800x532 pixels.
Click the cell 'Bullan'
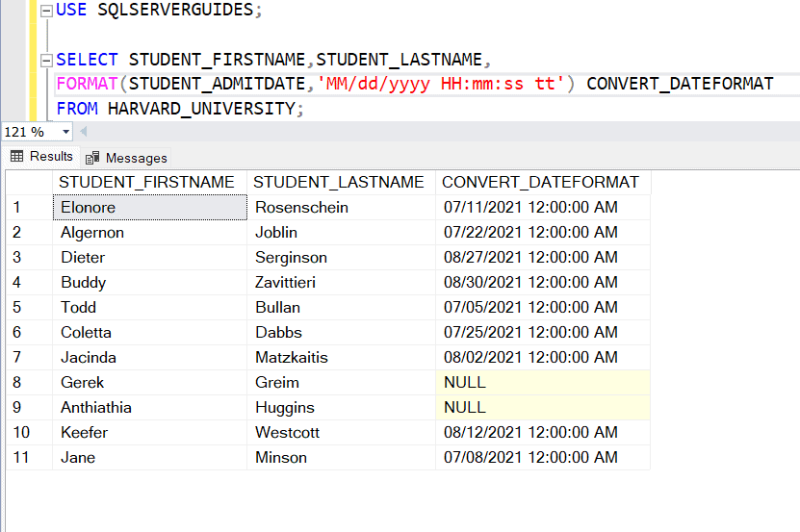(342, 307)
